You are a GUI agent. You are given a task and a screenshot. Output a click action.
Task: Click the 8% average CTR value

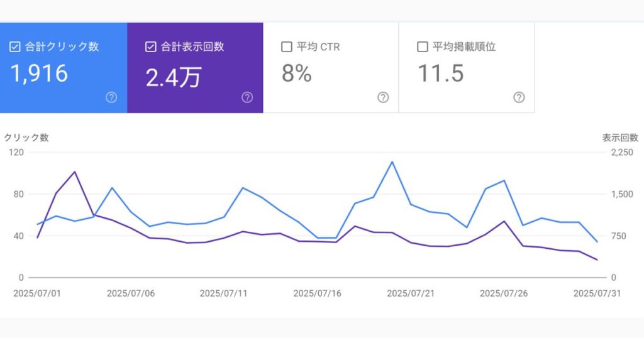pyautogui.click(x=297, y=74)
